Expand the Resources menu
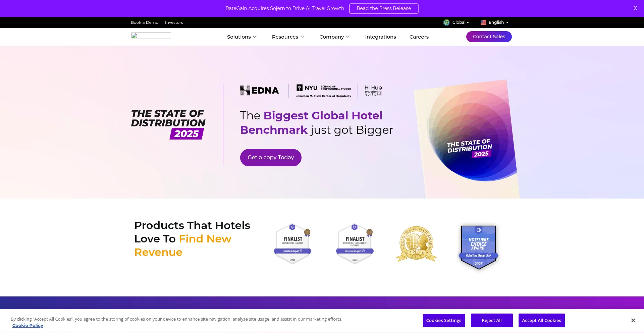The height and width of the screenshot is (333, 644). pos(288,37)
